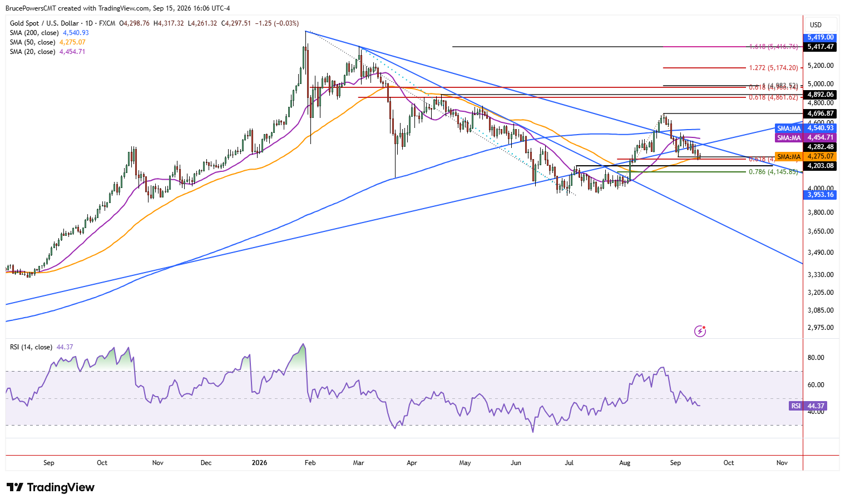Click the Feb label on time axis
This screenshot has width=845, height=504.
[310, 463]
